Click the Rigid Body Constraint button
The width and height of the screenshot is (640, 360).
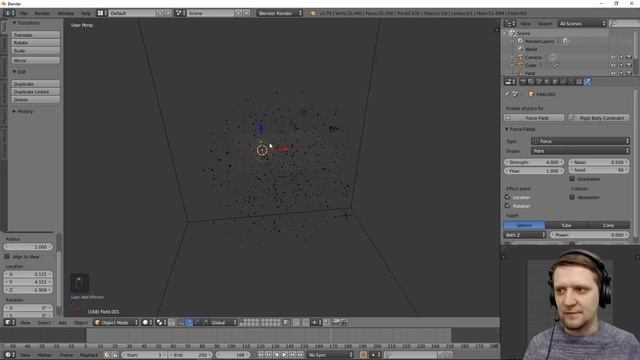point(599,118)
